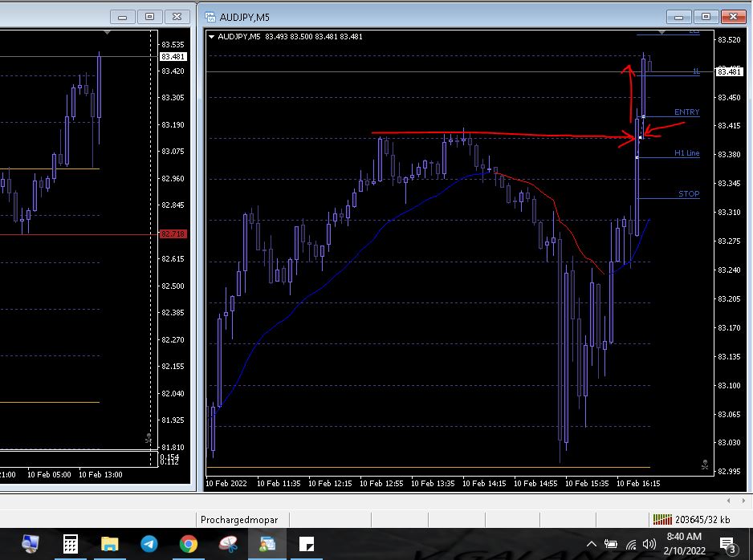Image resolution: width=753 pixels, height=560 pixels.
Task: Click the red 82.718 price label
Action: click(173, 234)
